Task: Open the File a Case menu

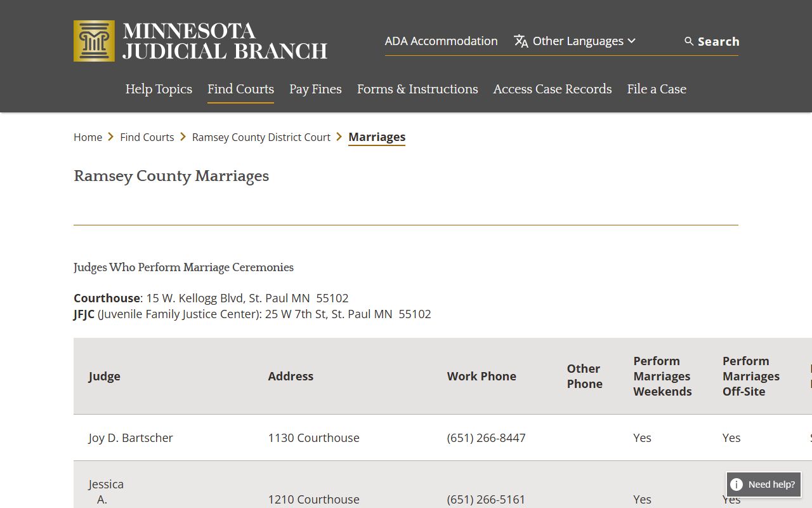Action: pyautogui.click(x=657, y=89)
